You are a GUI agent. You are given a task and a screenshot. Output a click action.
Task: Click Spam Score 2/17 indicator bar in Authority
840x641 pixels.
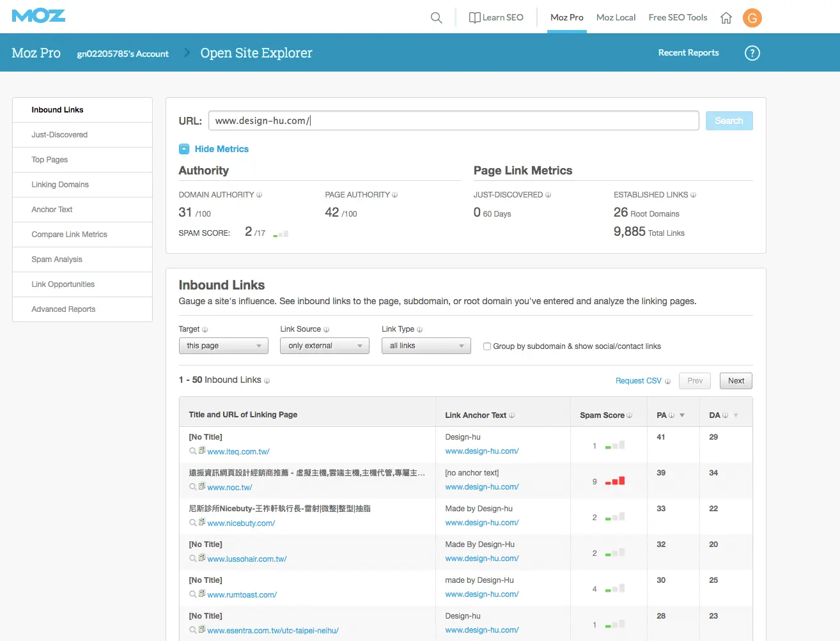pos(281,234)
